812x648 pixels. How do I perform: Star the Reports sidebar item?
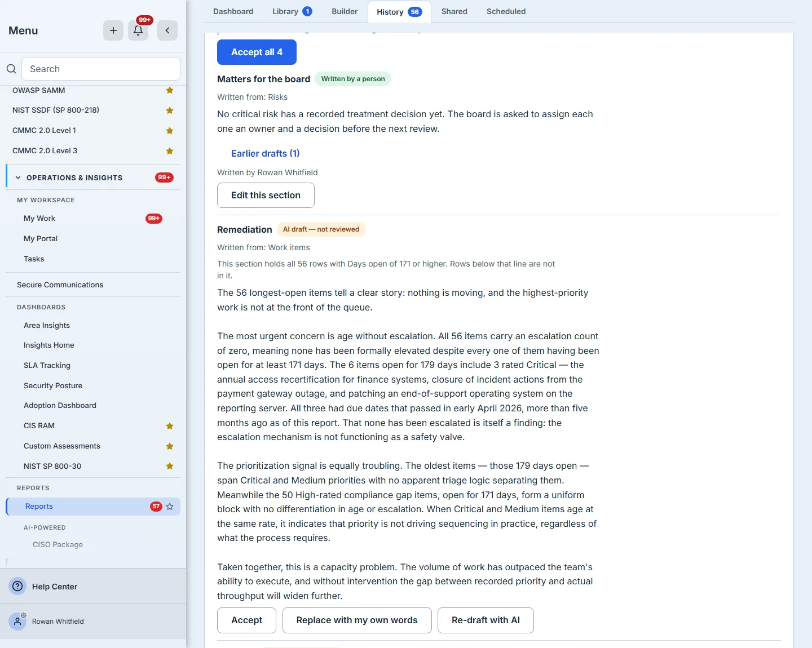(x=170, y=507)
